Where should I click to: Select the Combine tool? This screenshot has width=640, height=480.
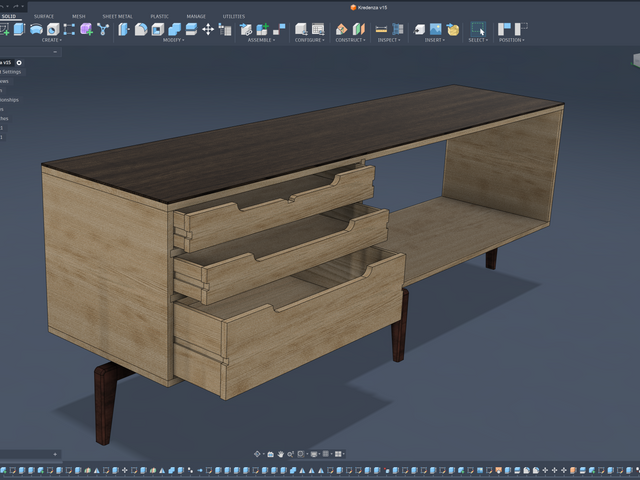click(174, 29)
